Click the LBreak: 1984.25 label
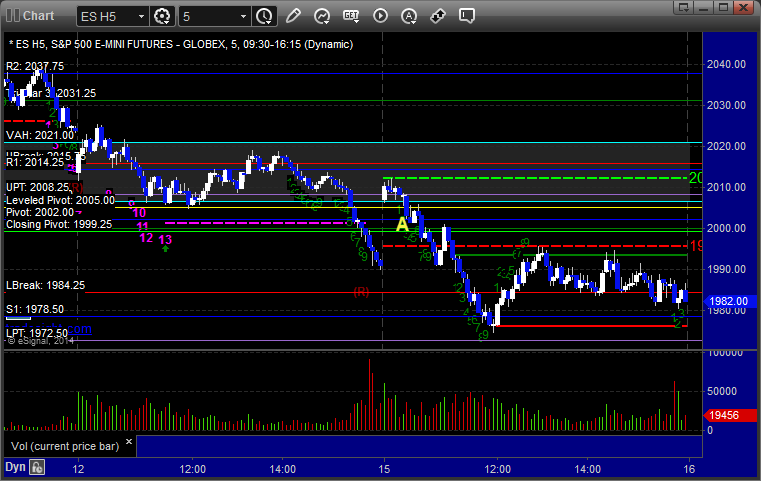Screen dimensions: 761x481 click(45, 285)
